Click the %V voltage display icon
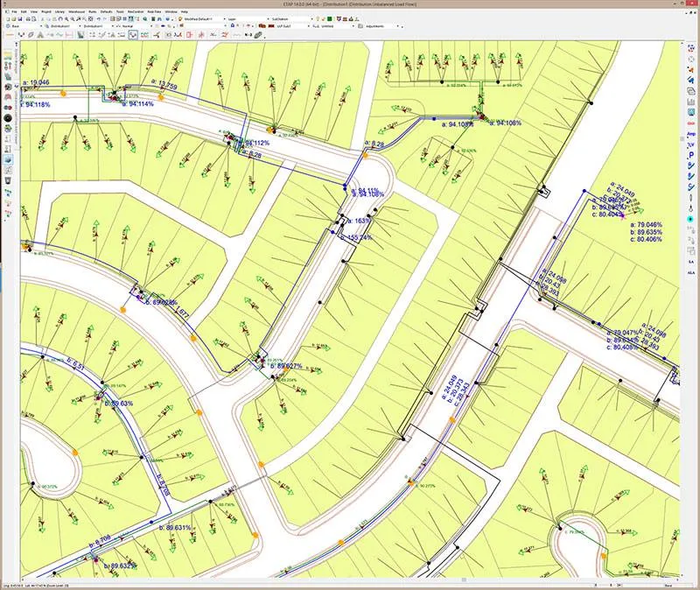 point(691,144)
